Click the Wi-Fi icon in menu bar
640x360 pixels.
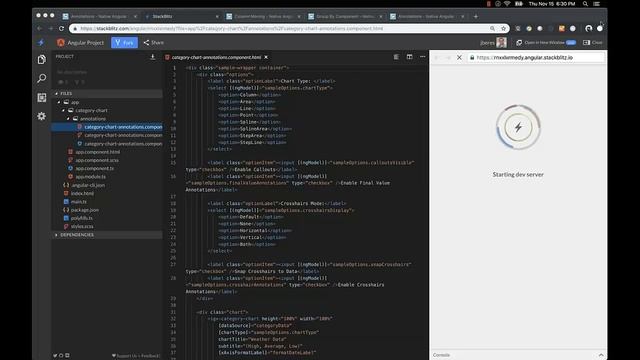[507, 4]
